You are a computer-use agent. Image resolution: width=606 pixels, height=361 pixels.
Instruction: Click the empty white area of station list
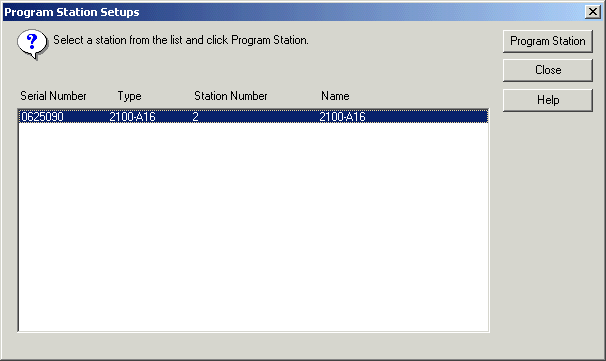[254, 227]
